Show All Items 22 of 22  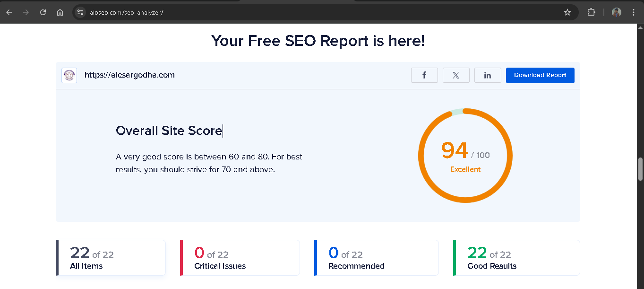click(111, 258)
